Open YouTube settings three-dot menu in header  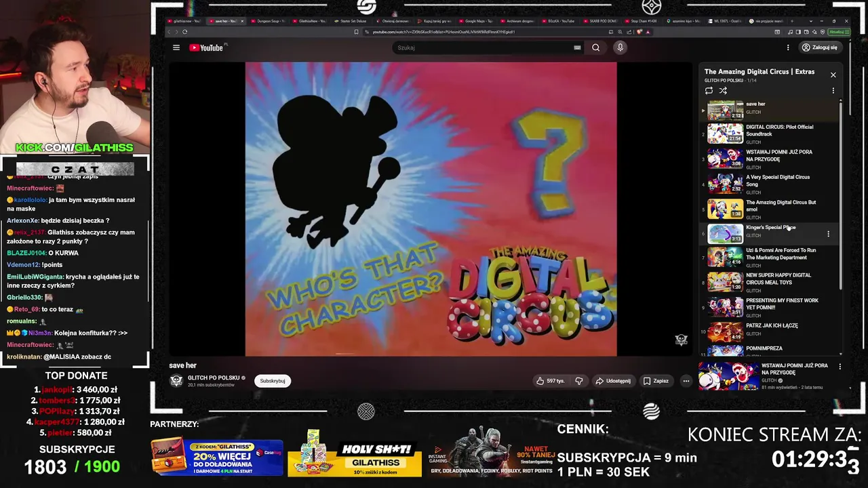click(788, 47)
